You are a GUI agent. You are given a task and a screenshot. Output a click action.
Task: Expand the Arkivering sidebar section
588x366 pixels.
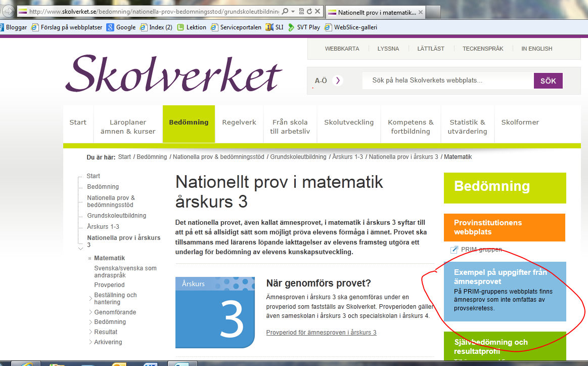click(91, 342)
